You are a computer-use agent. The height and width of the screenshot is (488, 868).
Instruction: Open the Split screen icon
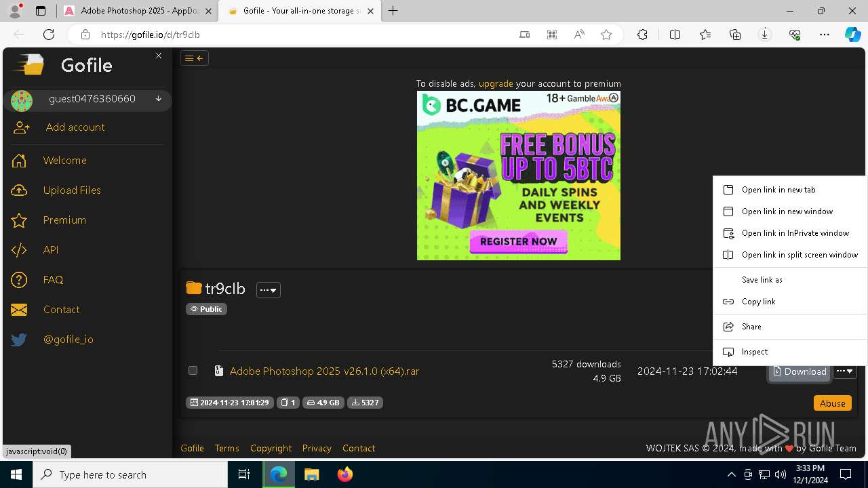click(675, 35)
